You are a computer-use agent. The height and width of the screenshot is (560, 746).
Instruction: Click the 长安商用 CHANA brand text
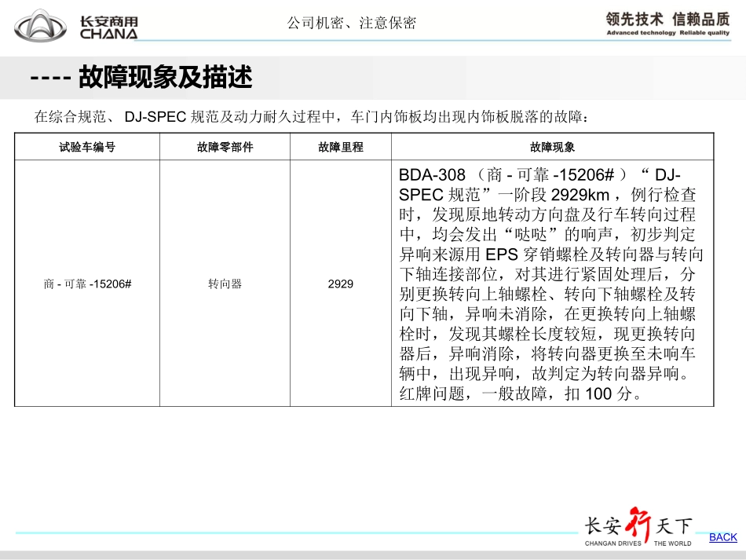pos(109,27)
